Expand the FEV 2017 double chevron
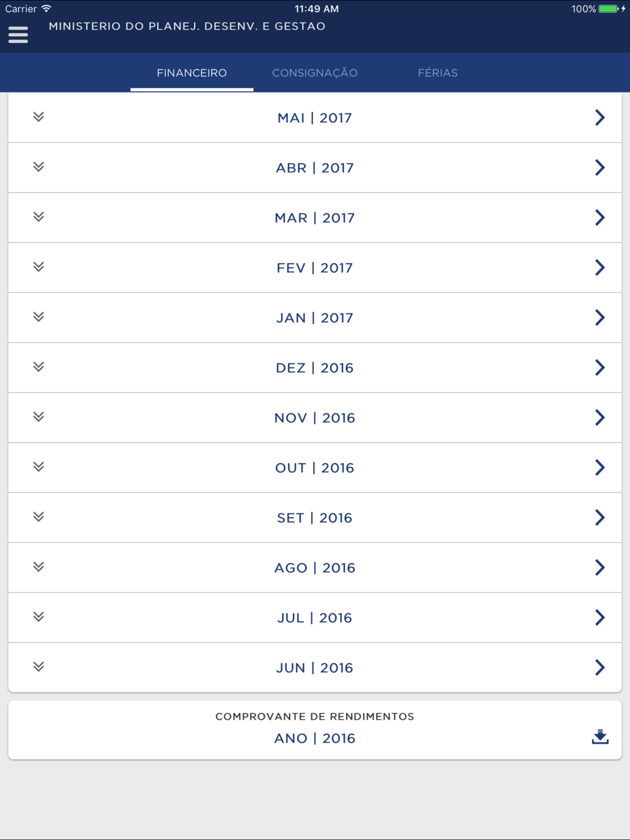Image resolution: width=630 pixels, height=840 pixels. tap(38, 267)
